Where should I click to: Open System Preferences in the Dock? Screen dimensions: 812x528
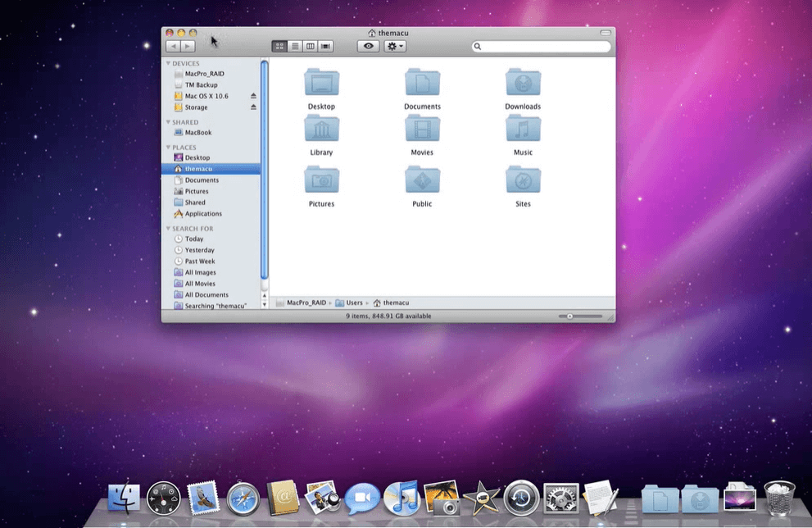point(560,497)
